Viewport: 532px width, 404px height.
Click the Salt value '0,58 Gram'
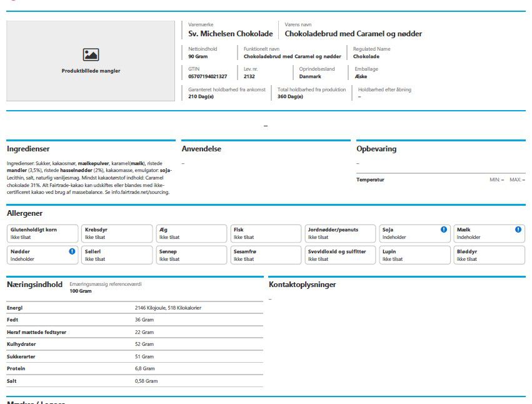(x=146, y=381)
